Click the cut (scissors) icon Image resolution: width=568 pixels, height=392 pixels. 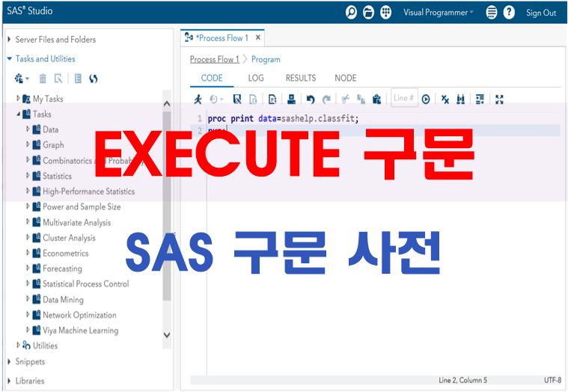coord(346,99)
